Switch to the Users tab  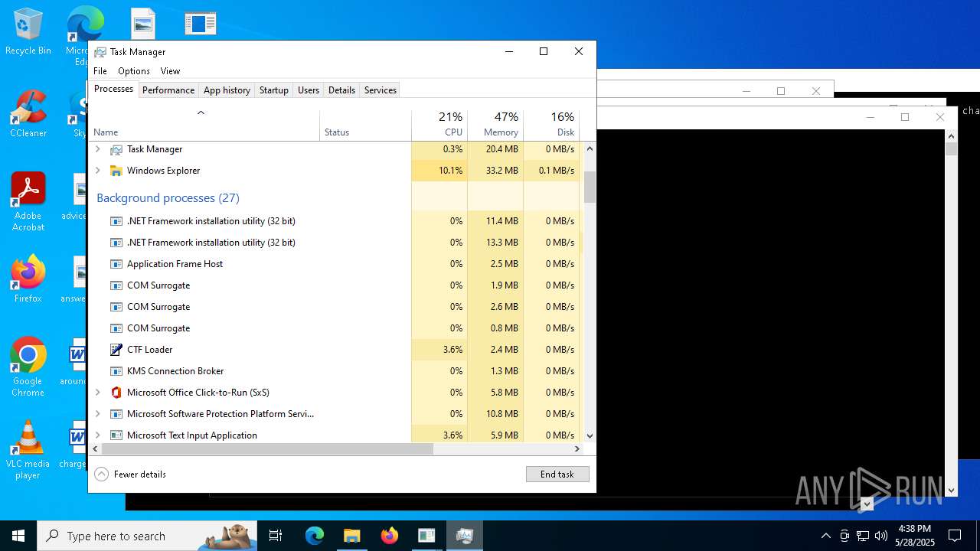tap(309, 90)
